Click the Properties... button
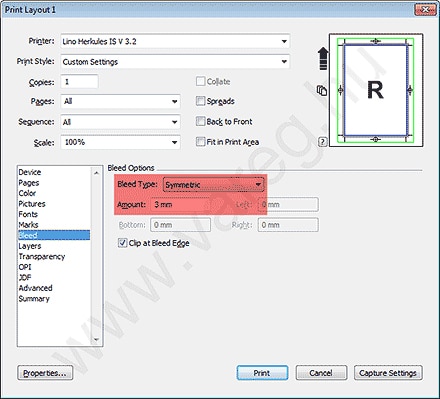 tap(45, 373)
